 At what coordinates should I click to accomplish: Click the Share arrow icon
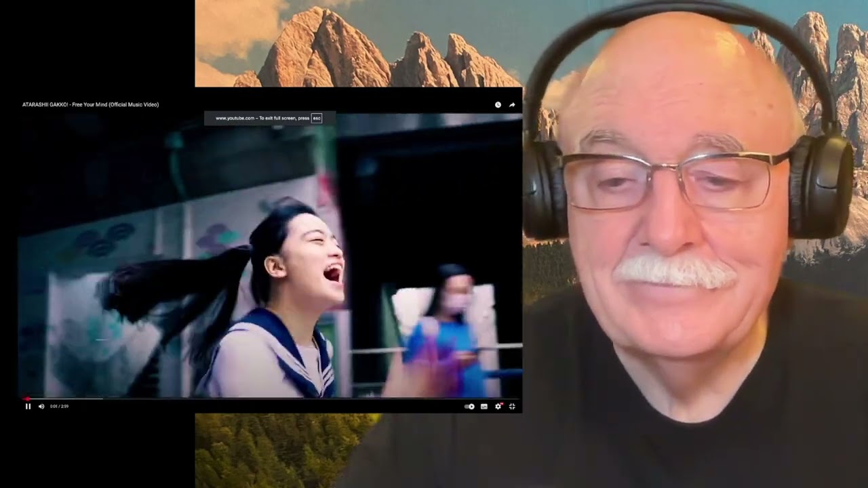point(512,105)
